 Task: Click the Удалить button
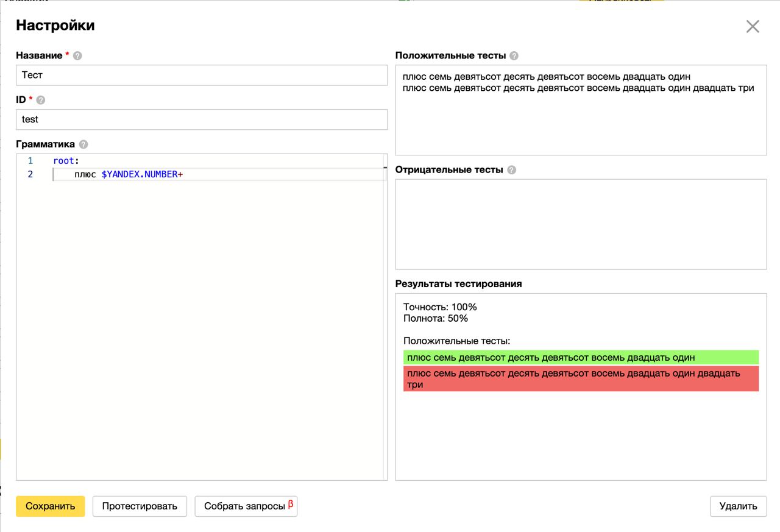tap(738, 506)
